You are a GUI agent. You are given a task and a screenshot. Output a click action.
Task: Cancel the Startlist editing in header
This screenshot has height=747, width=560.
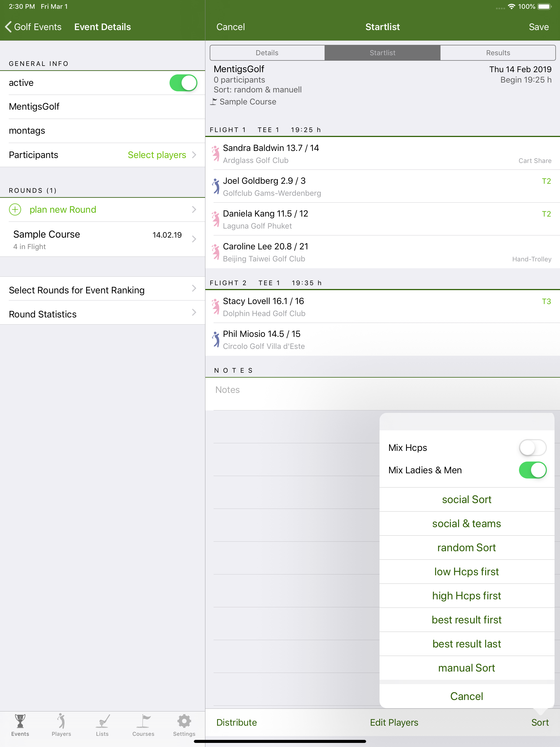click(231, 27)
